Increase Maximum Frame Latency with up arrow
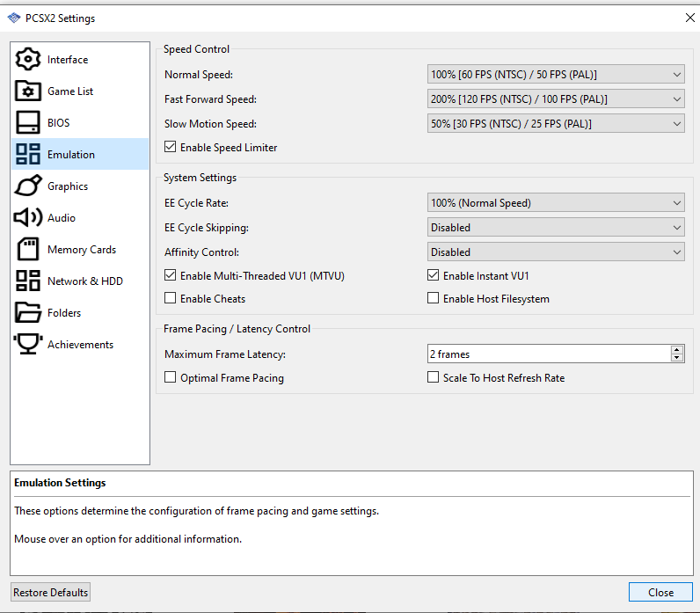Image resolution: width=700 pixels, height=613 pixels. pyautogui.click(x=677, y=350)
